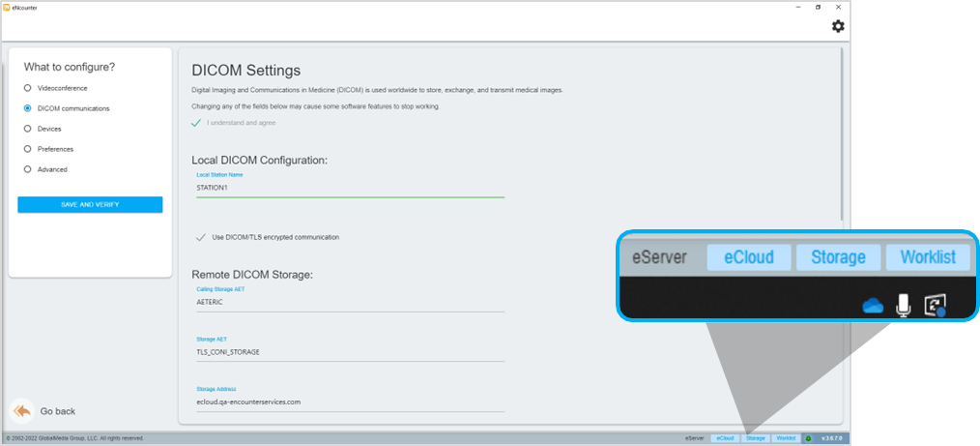Click the screen sync icon beside the microphone
Viewport: 980px width, 446px height.
pos(935,306)
